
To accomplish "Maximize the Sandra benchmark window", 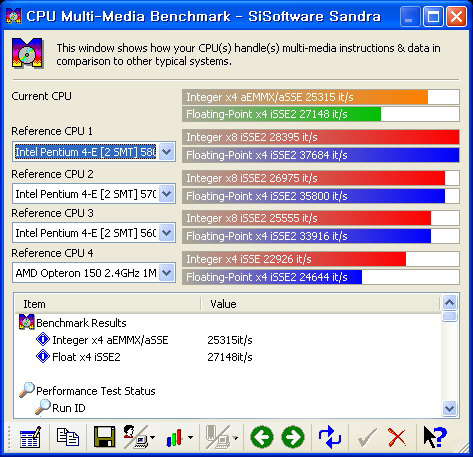I will [x=433, y=16].
